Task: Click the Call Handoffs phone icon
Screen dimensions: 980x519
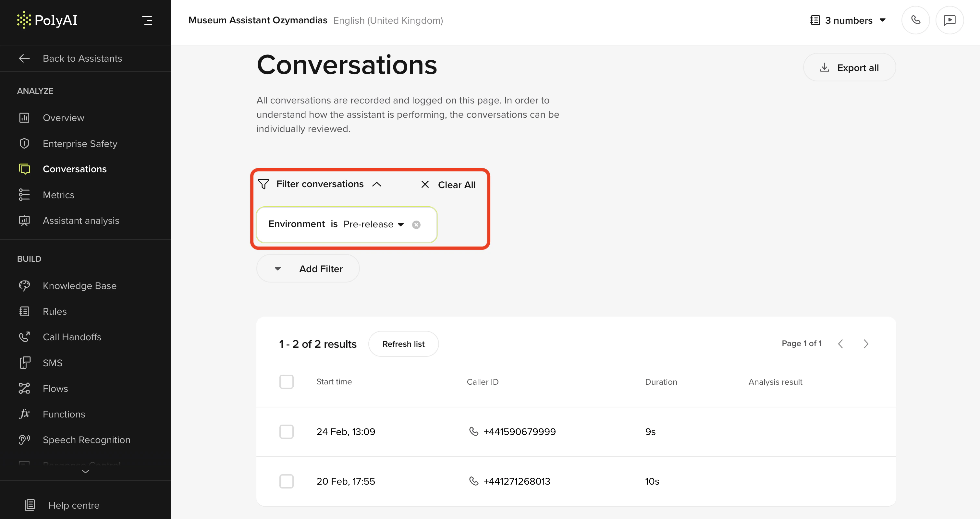Action: pyautogui.click(x=24, y=337)
